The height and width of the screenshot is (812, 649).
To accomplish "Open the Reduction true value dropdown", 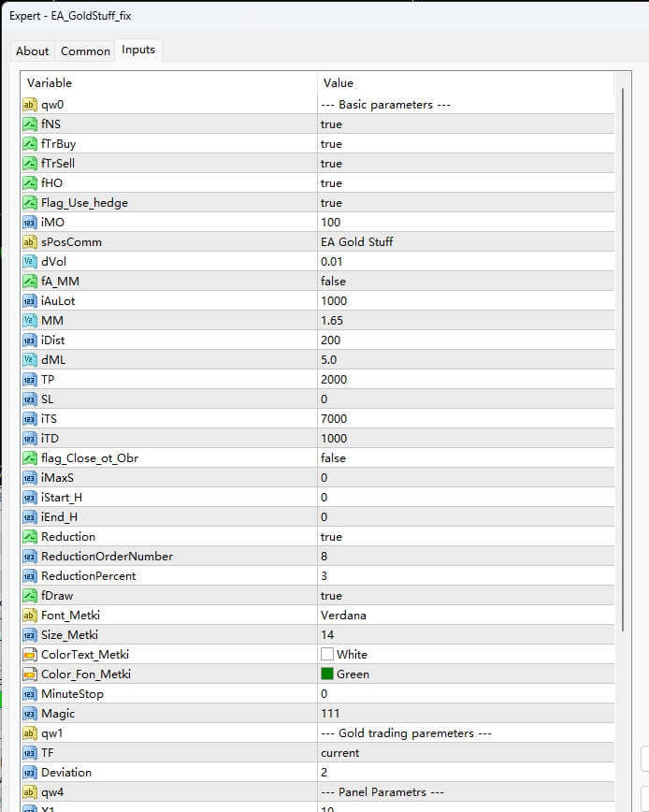I will (x=466, y=537).
